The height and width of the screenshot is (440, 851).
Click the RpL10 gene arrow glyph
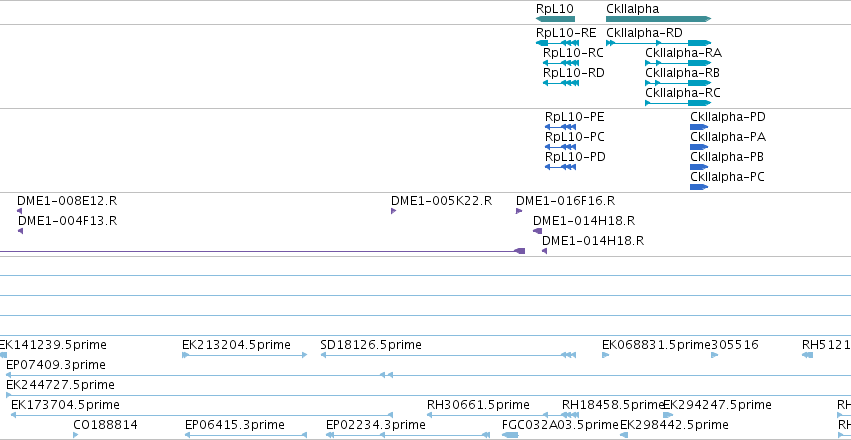click(x=555, y=19)
